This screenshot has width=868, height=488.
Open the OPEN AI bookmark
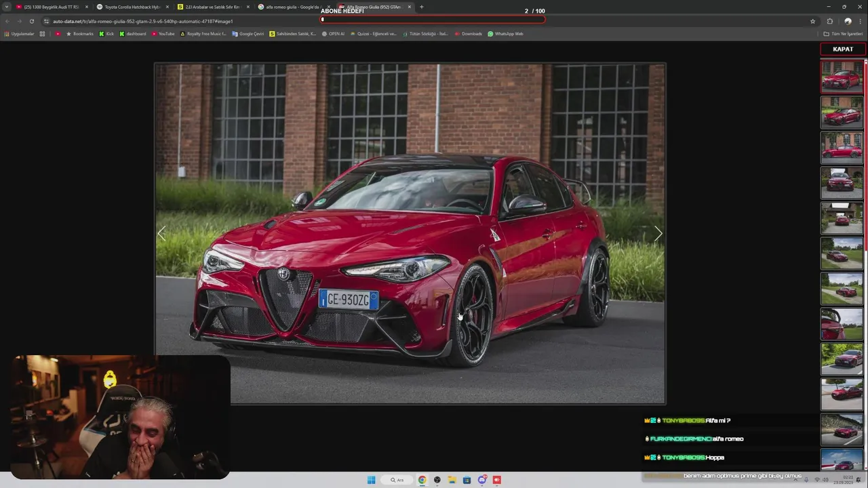[333, 34]
